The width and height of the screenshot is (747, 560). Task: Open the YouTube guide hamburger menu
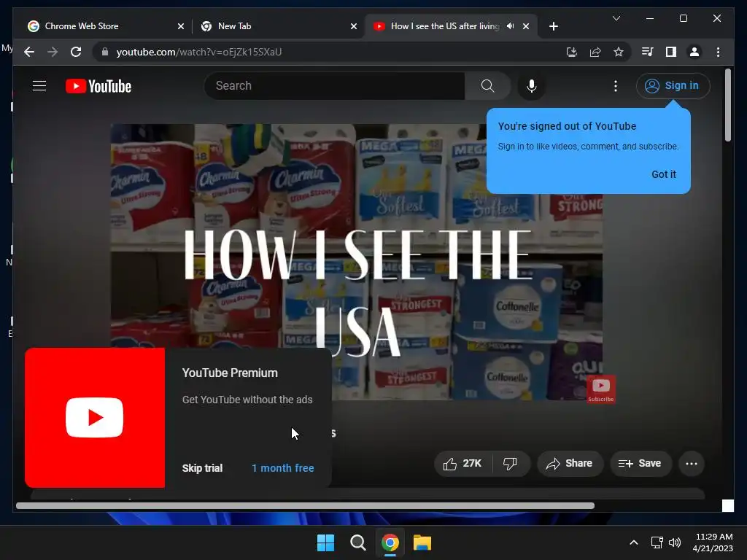39,86
